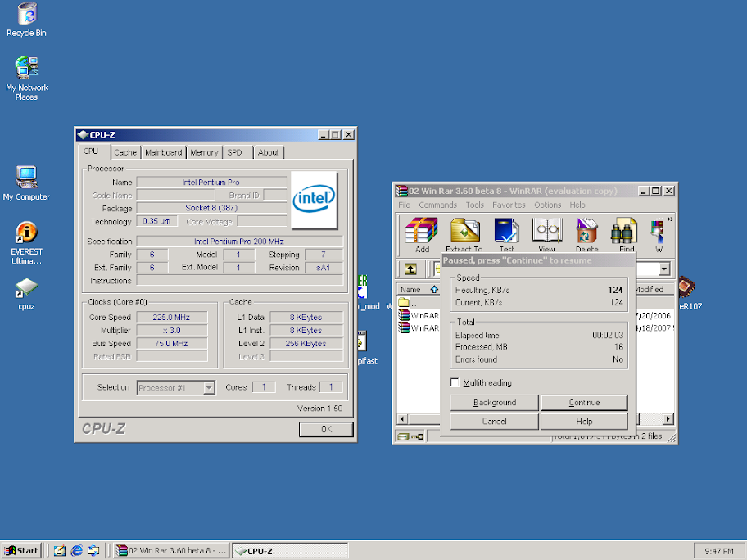Viewport: 747px width, 560px height.
Task: Open the desktop icon right of WinRAR window
Action: pyautogui.click(x=690, y=294)
